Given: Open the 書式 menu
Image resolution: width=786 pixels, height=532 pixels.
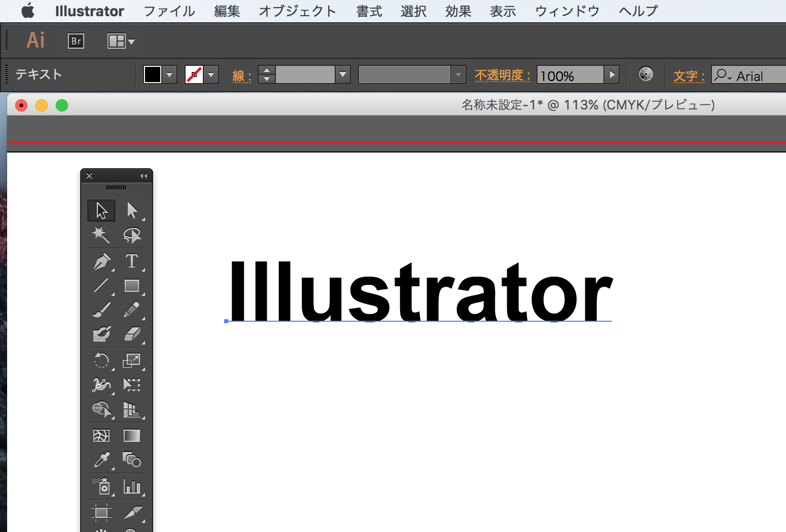Looking at the screenshot, I should (x=369, y=11).
